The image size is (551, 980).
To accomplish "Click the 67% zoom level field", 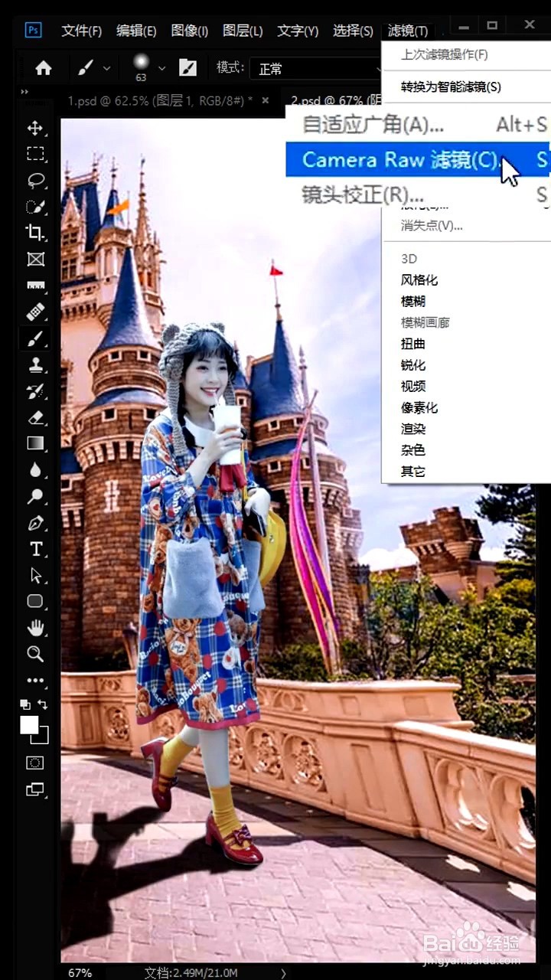I will [x=80, y=973].
